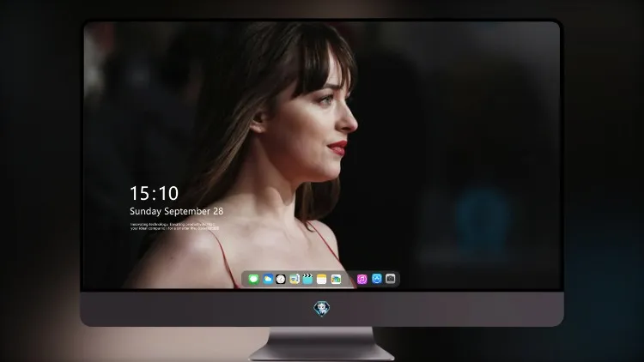Click the dock separator before the iTunes icon
644x362 pixels.
pyautogui.click(x=350, y=279)
